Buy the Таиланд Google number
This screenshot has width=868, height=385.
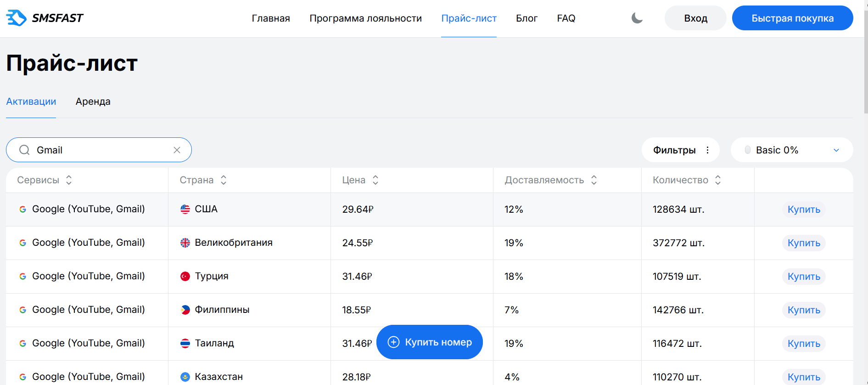point(804,344)
